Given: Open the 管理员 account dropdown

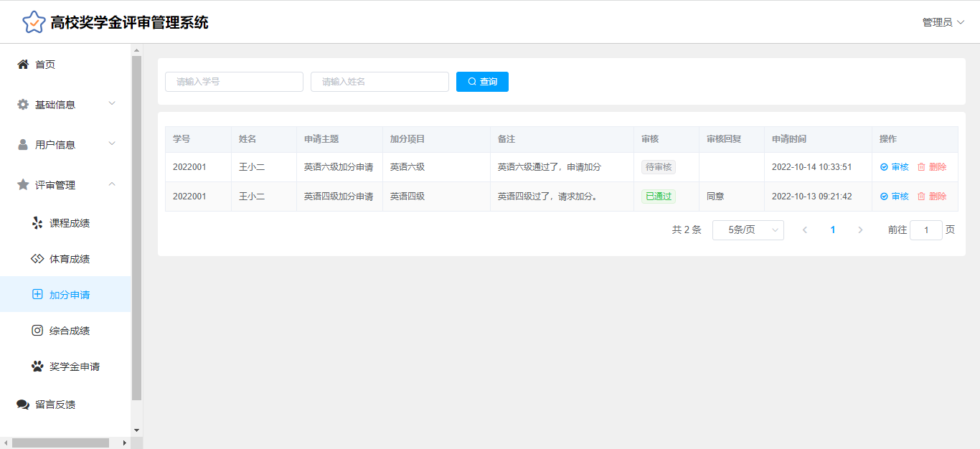Looking at the screenshot, I should pyautogui.click(x=943, y=22).
